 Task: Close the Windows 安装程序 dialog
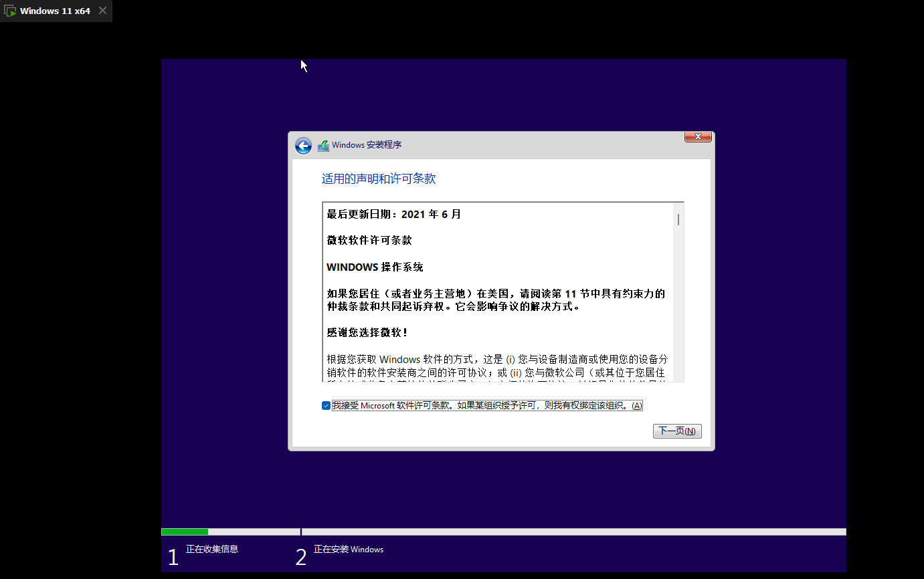pos(698,136)
